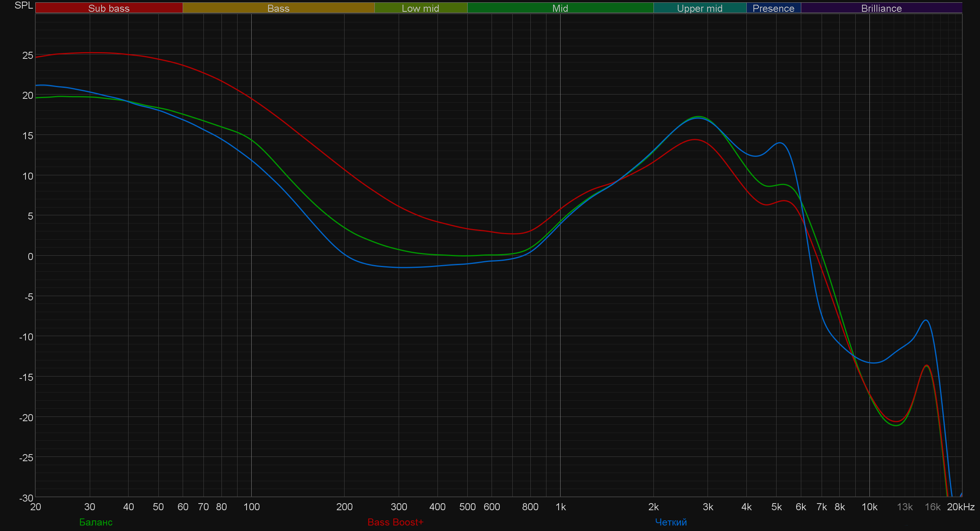The image size is (980, 531).
Task: Click the 10k frequency tick label
Action: coord(869,507)
